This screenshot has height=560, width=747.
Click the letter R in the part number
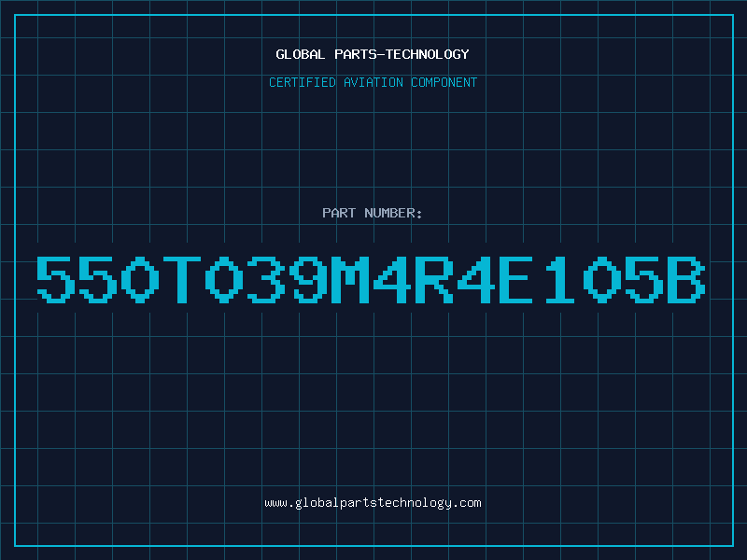click(x=434, y=279)
